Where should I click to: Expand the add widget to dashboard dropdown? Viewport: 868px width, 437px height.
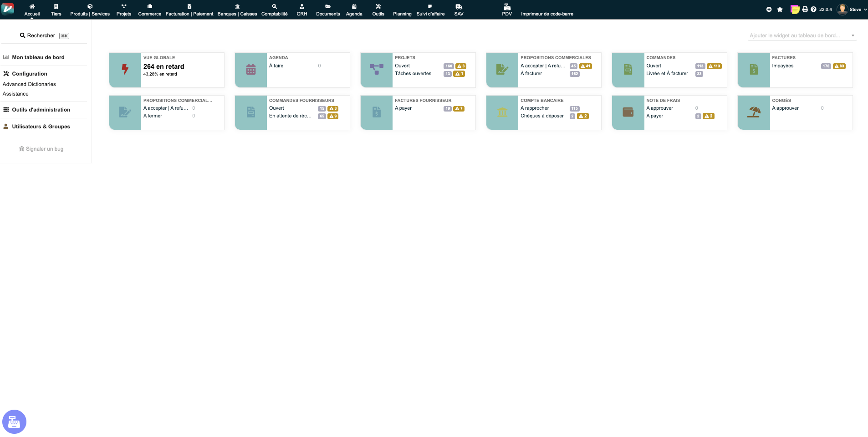pos(802,36)
